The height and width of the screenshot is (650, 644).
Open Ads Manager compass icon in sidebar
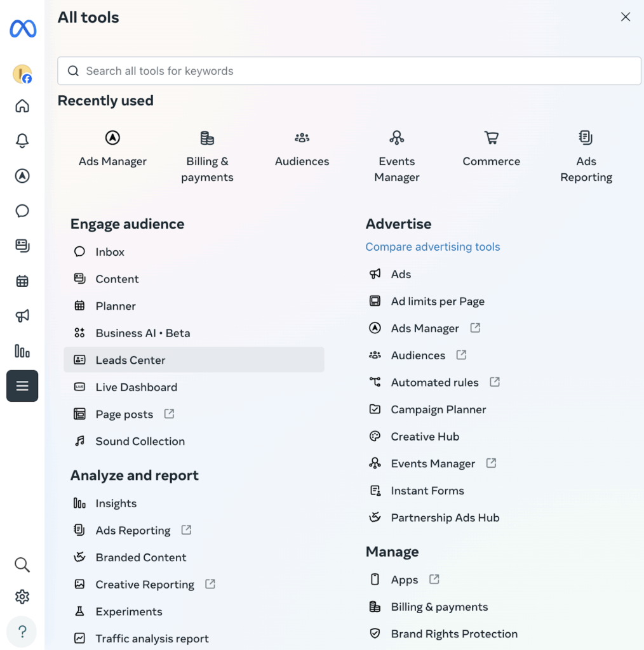tap(22, 176)
